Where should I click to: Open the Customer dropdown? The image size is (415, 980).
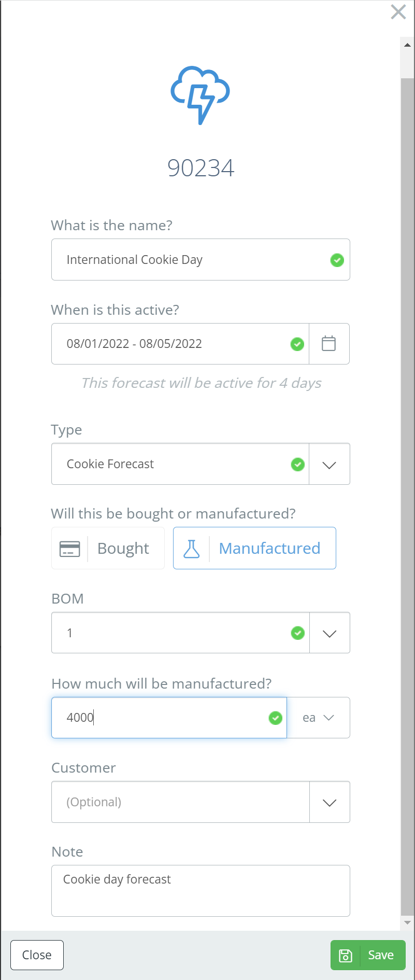pos(330,803)
